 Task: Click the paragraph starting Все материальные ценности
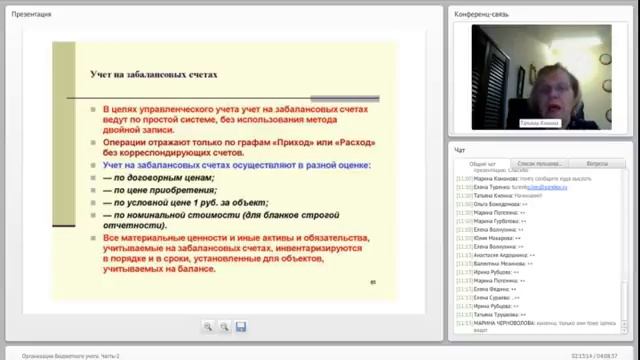coord(236,253)
